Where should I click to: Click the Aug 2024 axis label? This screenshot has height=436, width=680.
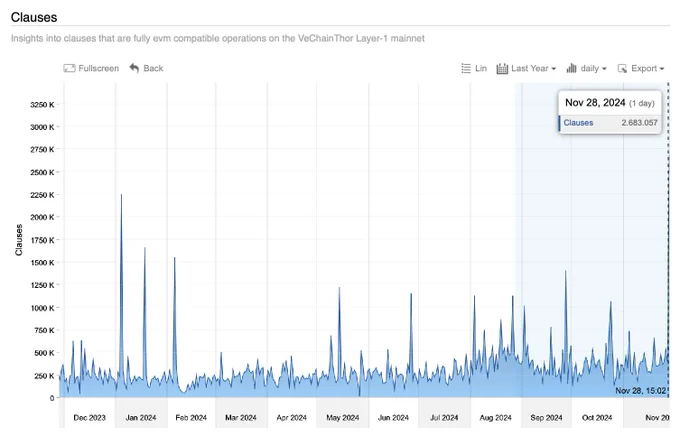(x=495, y=418)
